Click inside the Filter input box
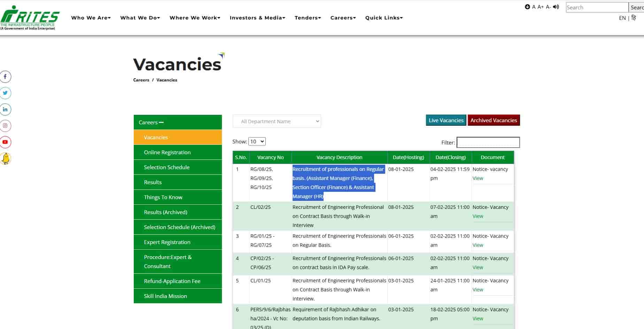Screen dimensions: 644x329 tap(488, 142)
